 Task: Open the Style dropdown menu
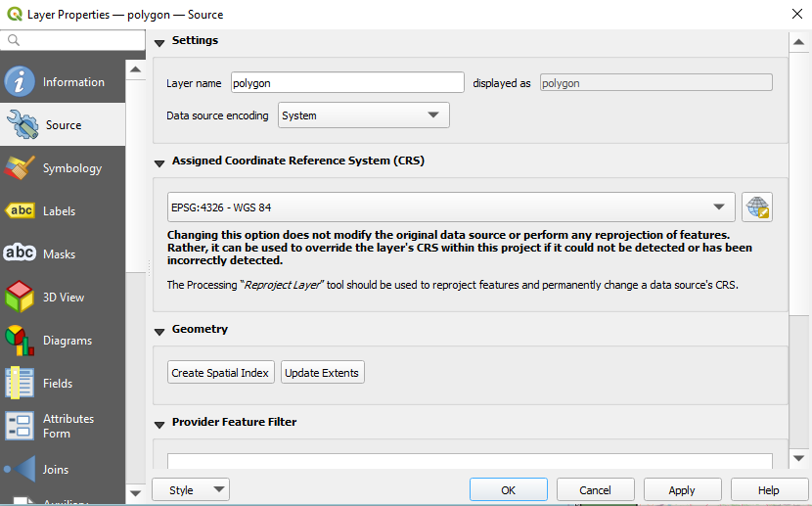[191, 490]
